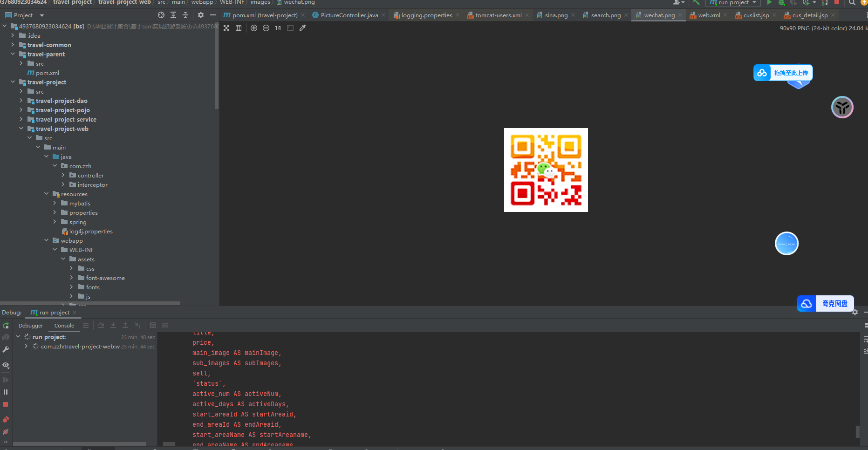Screen dimensions: 868x450
Task: Click the blue drag-to-upload cloud widget
Action: (783, 73)
